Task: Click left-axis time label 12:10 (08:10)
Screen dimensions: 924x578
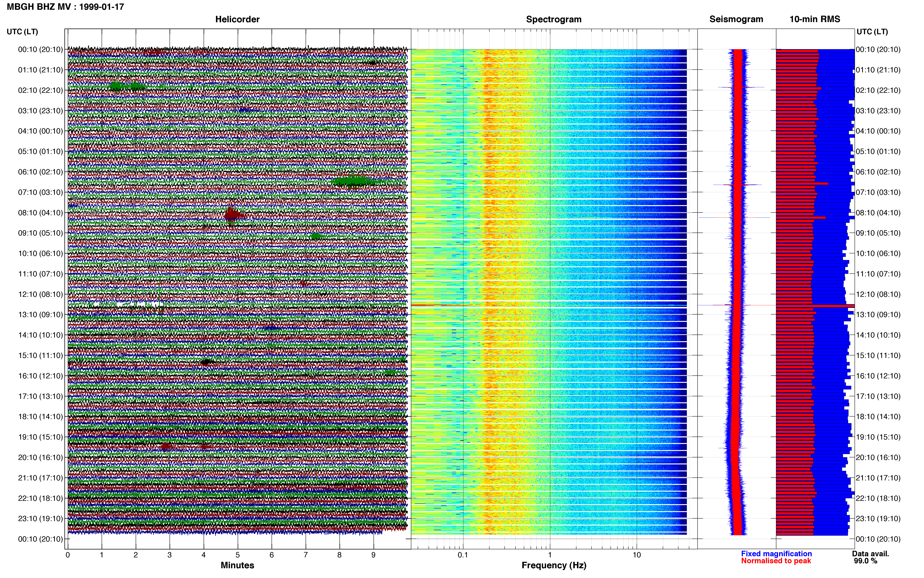Action: coord(41,294)
